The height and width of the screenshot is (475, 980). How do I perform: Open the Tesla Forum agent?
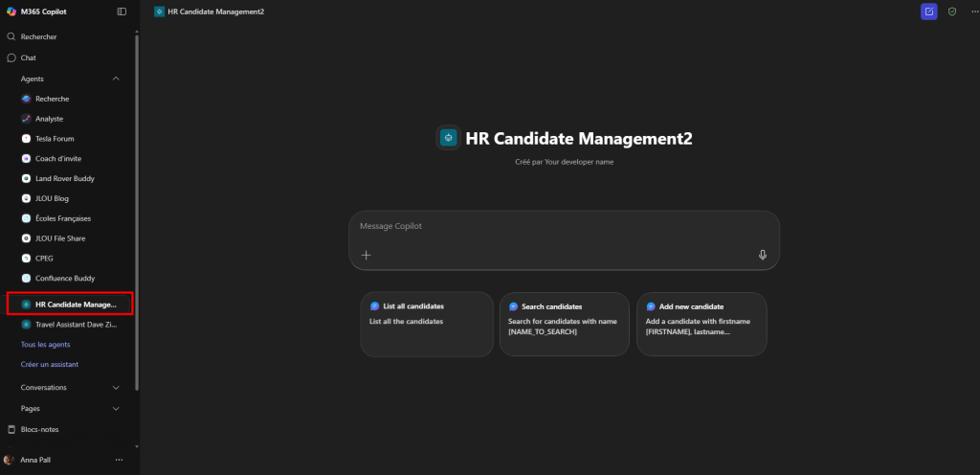point(55,139)
